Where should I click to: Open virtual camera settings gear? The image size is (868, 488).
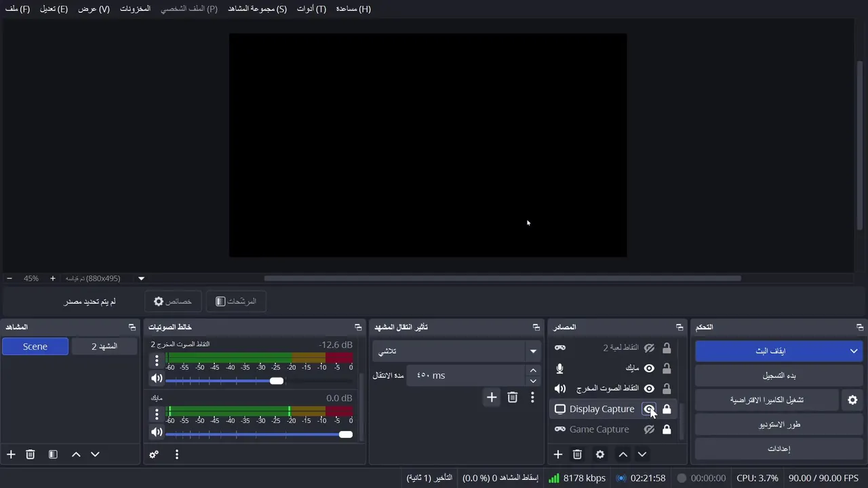[x=852, y=400]
